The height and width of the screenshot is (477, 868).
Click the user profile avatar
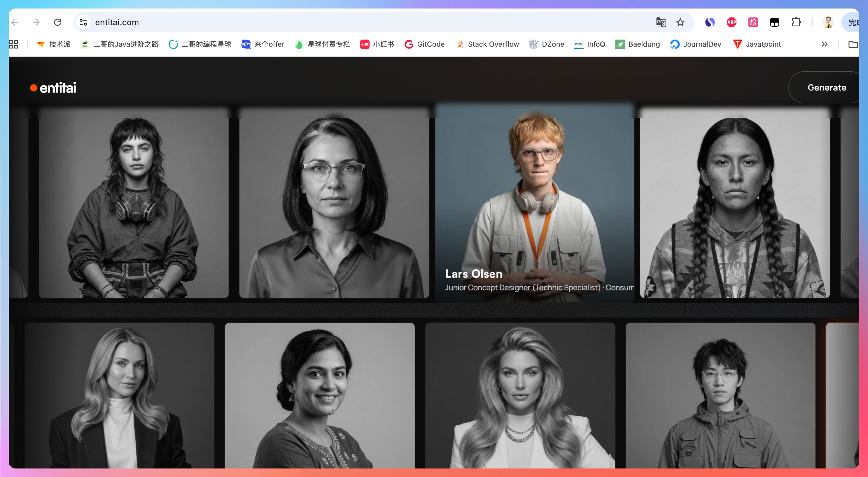pyautogui.click(x=828, y=22)
